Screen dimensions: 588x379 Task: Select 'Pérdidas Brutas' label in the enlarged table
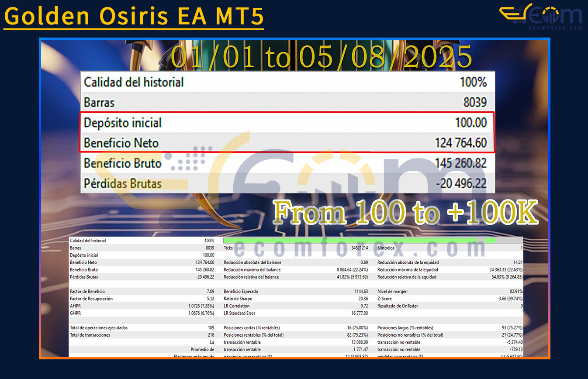[x=123, y=183]
